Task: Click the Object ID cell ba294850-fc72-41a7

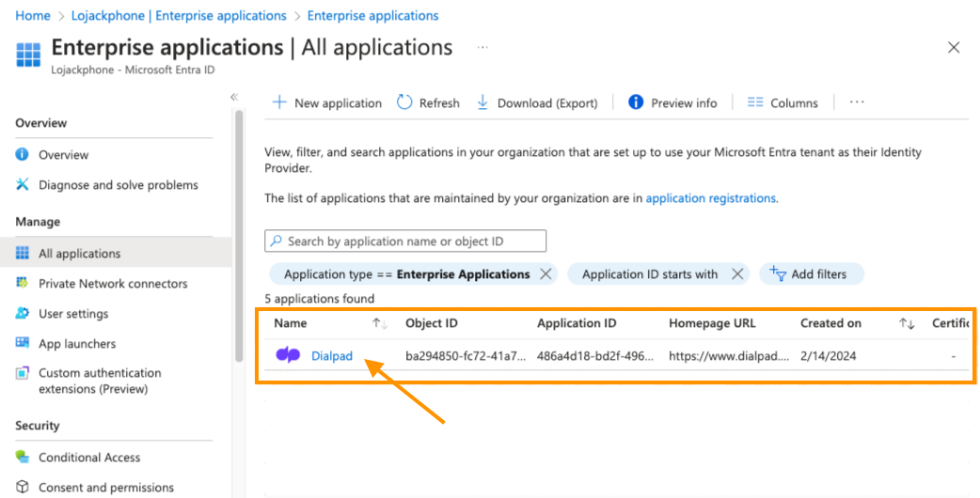Action: coord(466,356)
